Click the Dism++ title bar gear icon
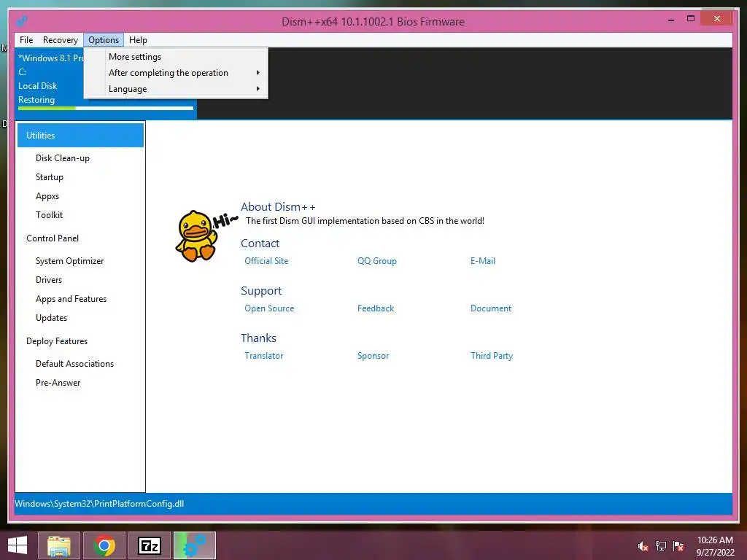Viewport: 747px width, 560px height. (x=21, y=21)
